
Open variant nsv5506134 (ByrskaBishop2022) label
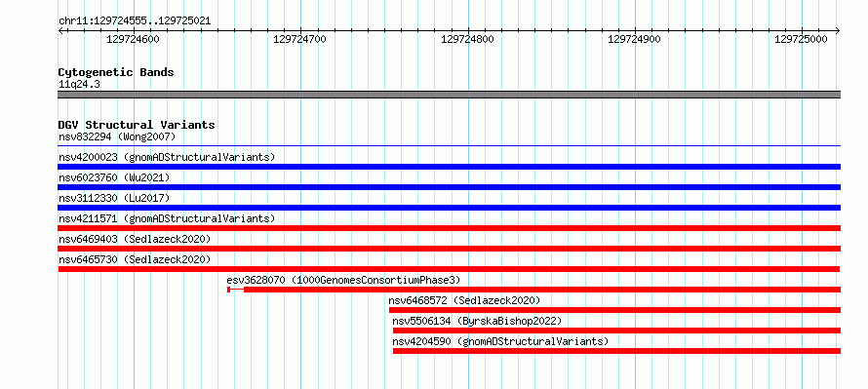[x=477, y=321]
